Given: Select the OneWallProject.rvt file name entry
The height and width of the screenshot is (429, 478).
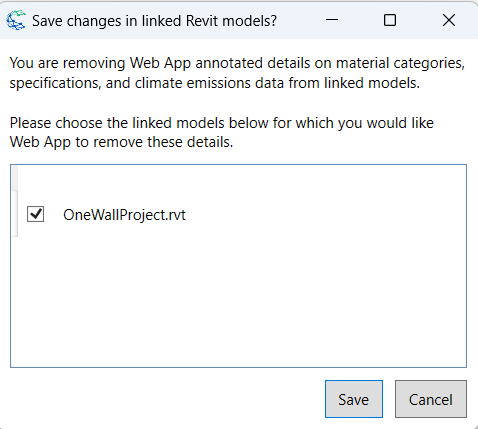Looking at the screenshot, I should [x=124, y=215].
